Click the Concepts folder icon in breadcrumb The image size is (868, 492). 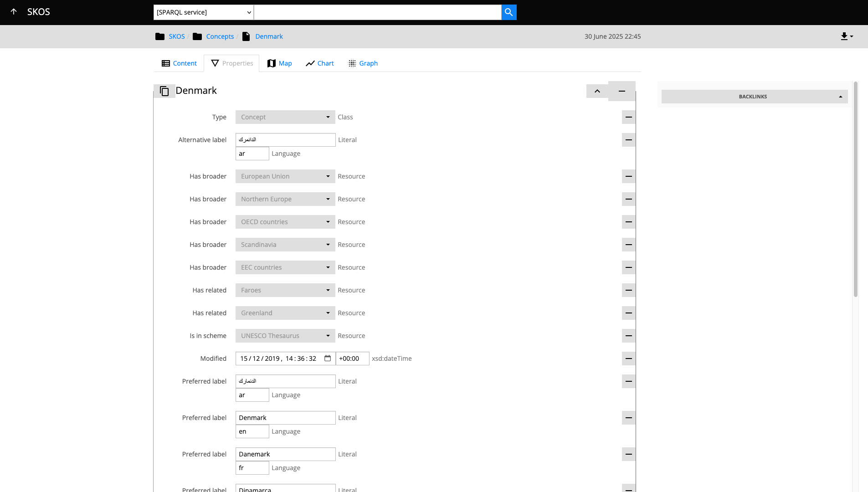point(197,36)
